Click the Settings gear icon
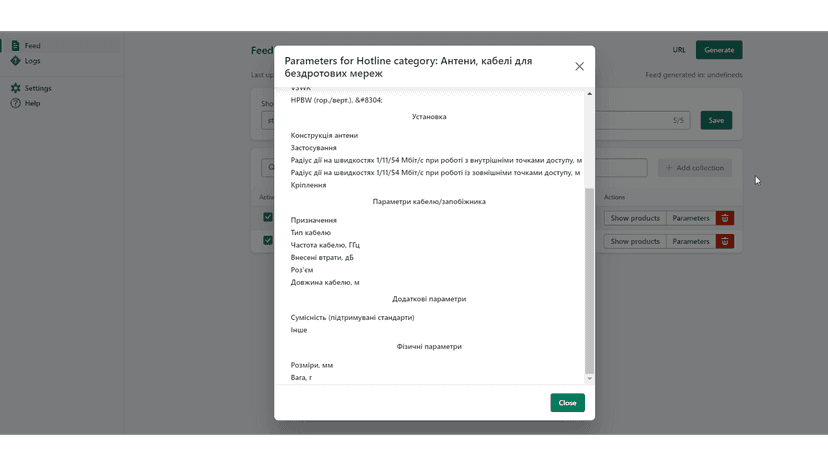Screen dimensions: 828x466 15,88
